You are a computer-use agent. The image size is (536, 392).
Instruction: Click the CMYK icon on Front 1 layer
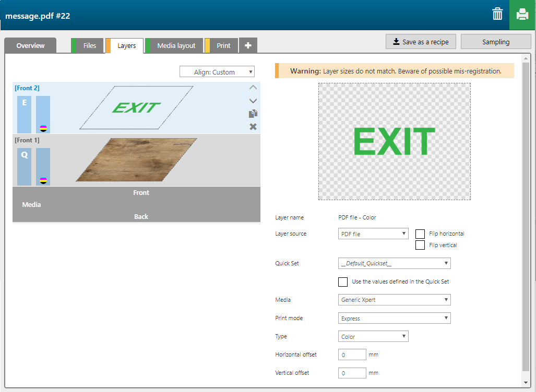tap(43, 180)
